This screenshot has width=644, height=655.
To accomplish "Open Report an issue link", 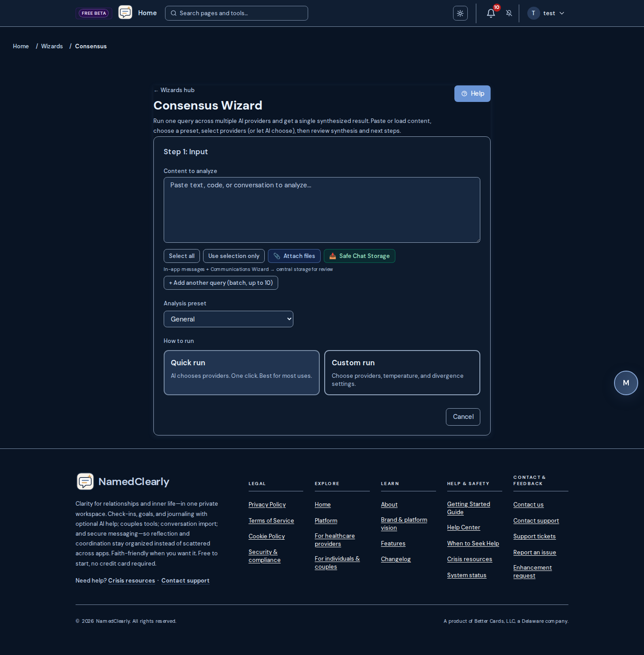I will [534, 552].
